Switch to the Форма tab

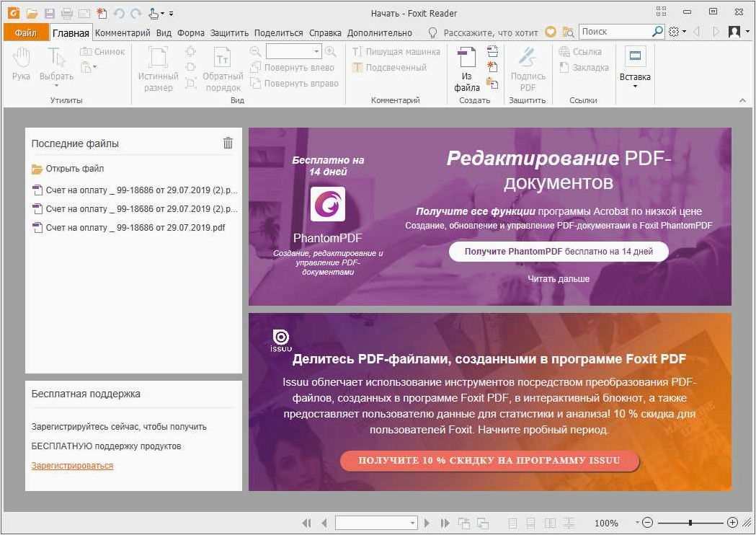(x=190, y=32)
